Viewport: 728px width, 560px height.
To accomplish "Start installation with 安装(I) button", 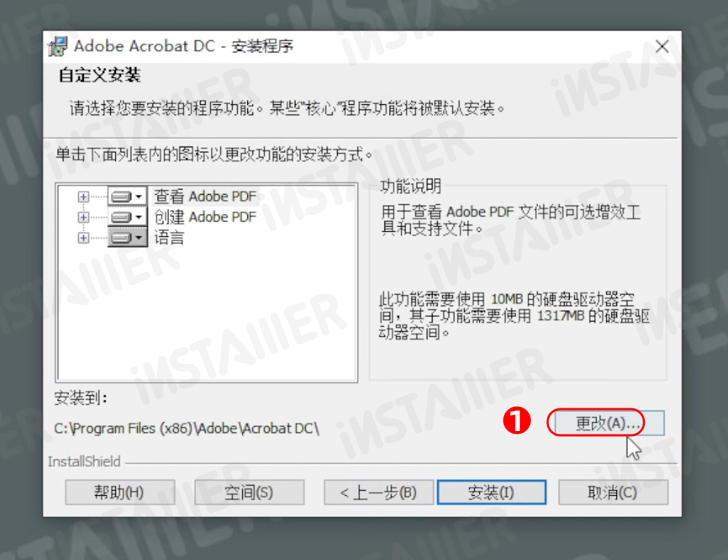I will pyautogui.click(x=492, y=492).
